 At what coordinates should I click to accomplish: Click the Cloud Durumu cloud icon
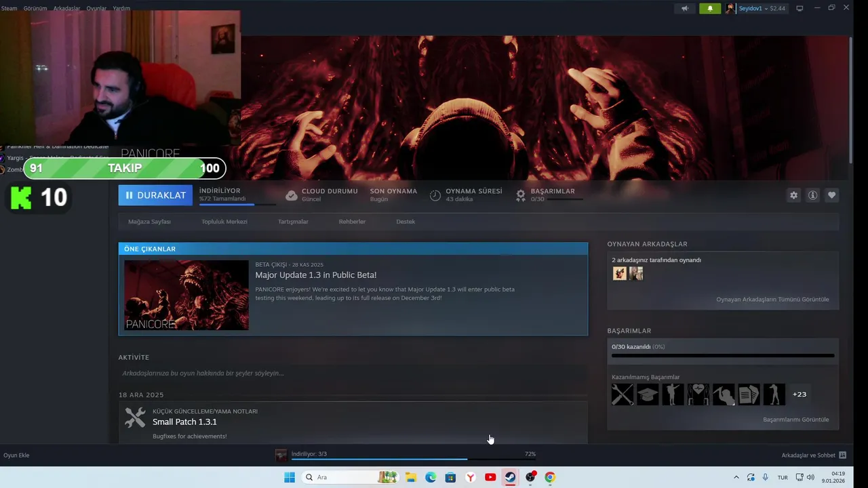[292, 195]
